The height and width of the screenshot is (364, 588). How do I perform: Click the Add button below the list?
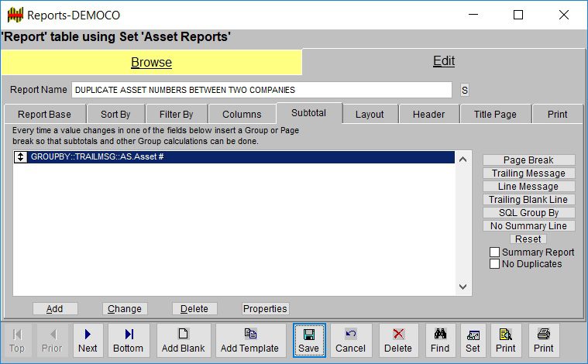pyautogui.click(x=55, y=309)
